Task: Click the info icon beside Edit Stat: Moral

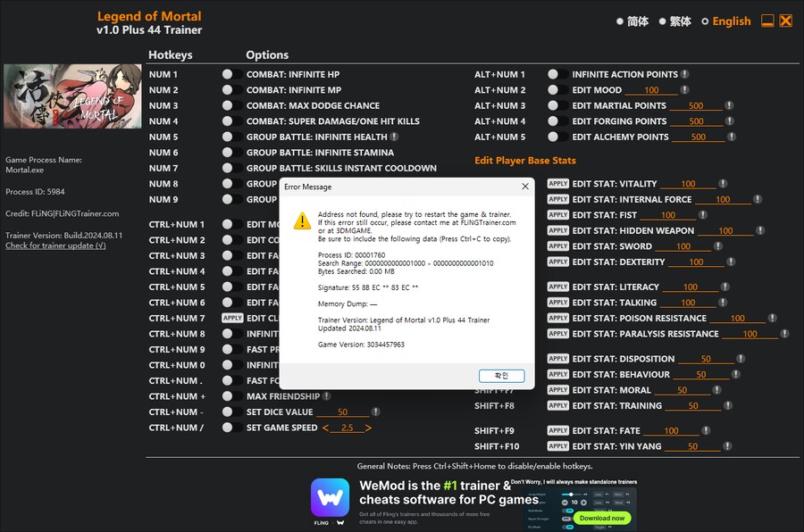Action: pos(716,390)
